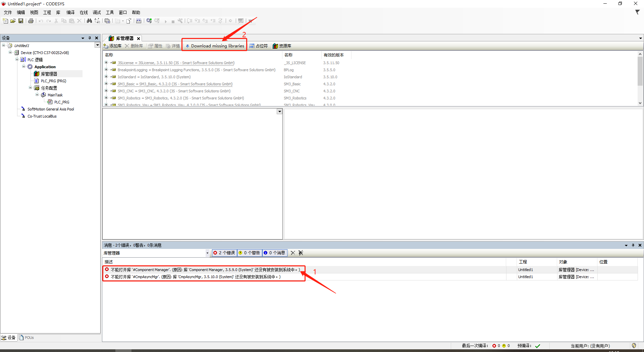Viewport: 644px width, 352px height.
Task: Click the paste clipboard toolbar icon
Action: pos(71,21)
